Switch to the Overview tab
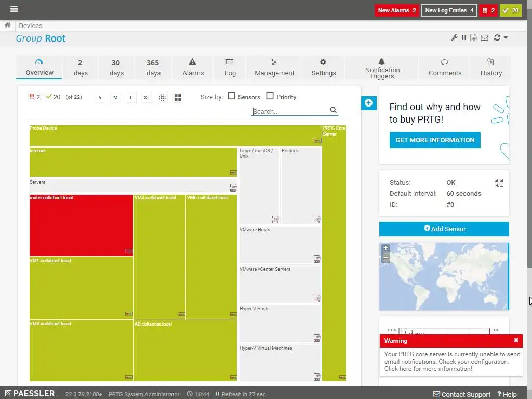The width and height of the screenshot is (532, 399). click(x=39, y=68)
